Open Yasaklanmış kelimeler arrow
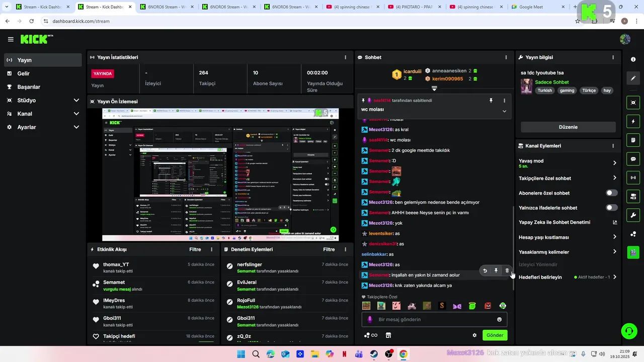 pyautogui.click(x=614, y=252)
